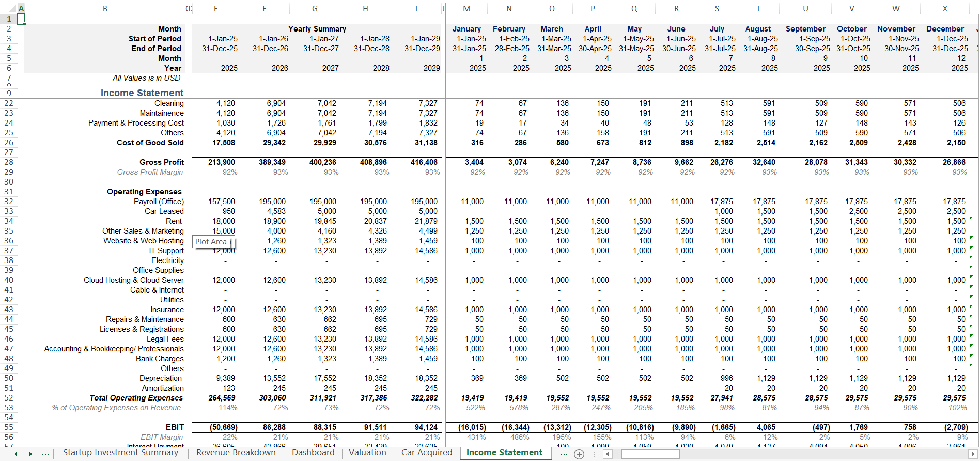Viewport: 980px width, 461px height.
Task: Select the 'Cost of Good Sold' label
Action: coord(150,143)
